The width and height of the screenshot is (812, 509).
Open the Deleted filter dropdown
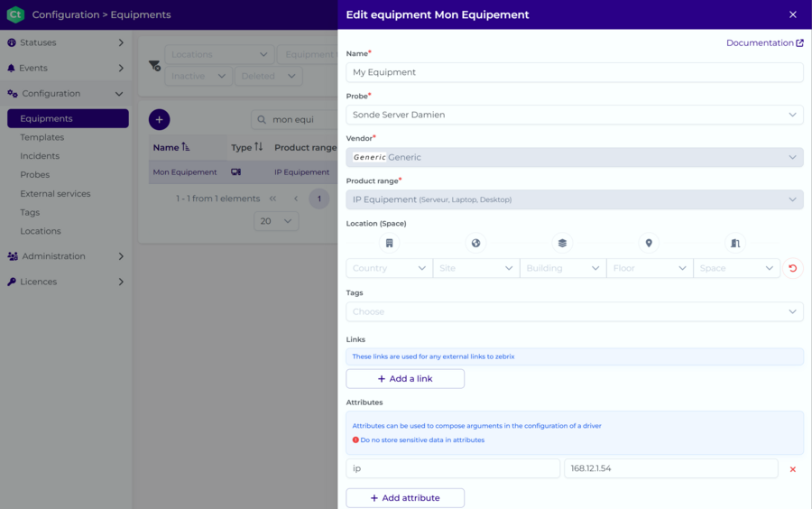pyautogui.click(x=268, y=76)
